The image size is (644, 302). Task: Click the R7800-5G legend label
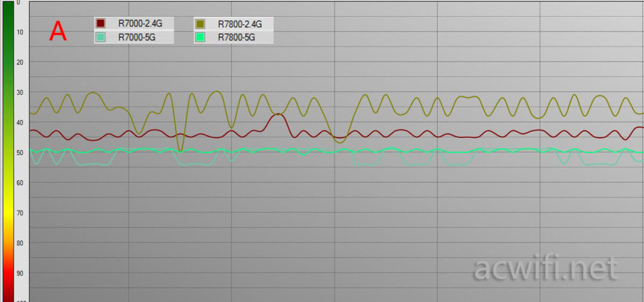pos(237,37)
